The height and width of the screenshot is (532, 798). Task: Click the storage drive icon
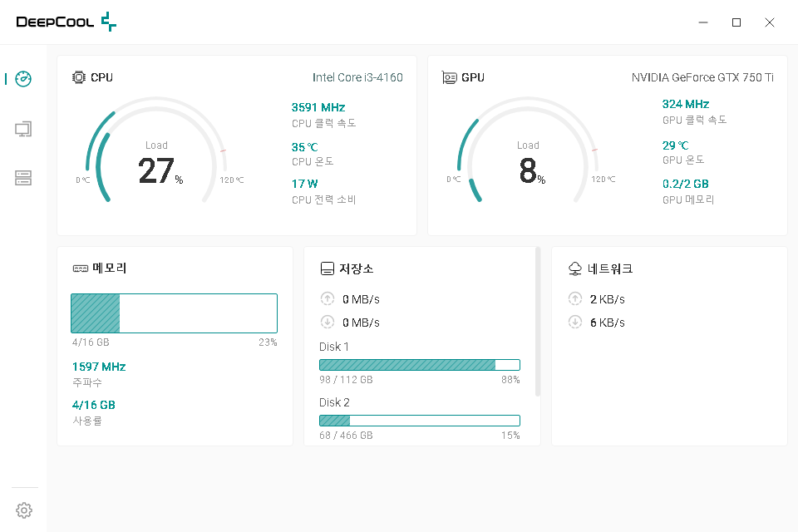(x=328, y=269)
